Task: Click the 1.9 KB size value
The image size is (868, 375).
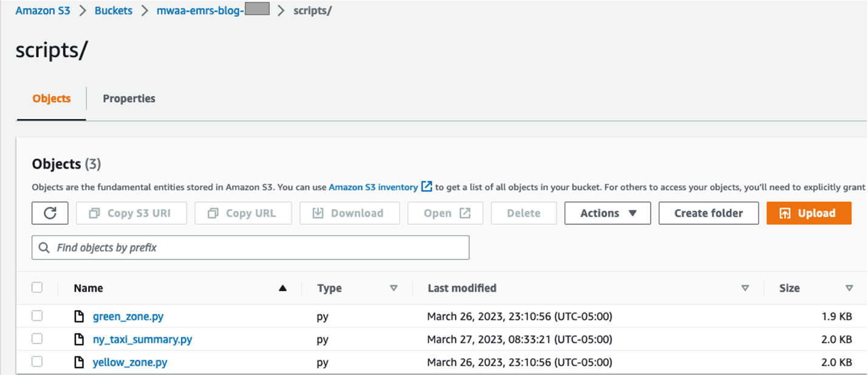Action: [837, 316]
